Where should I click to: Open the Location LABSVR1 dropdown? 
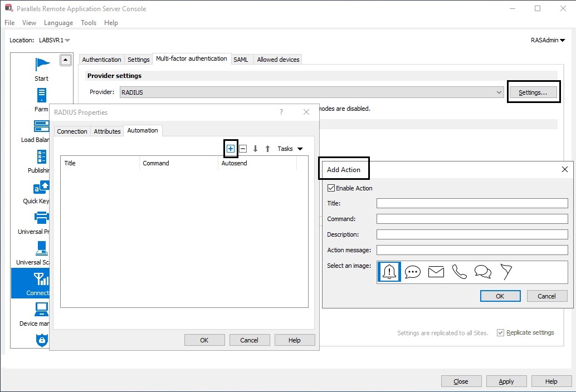[x=55, y=40]
